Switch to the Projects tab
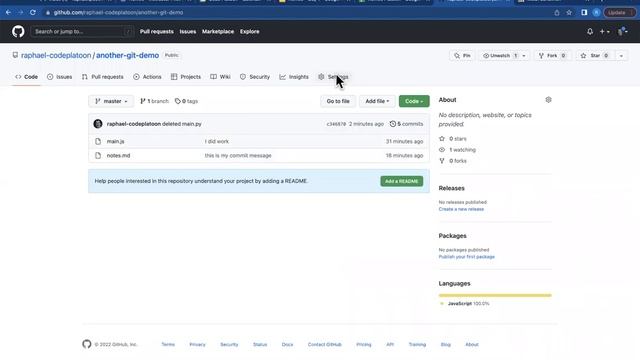 pos(186,77)
